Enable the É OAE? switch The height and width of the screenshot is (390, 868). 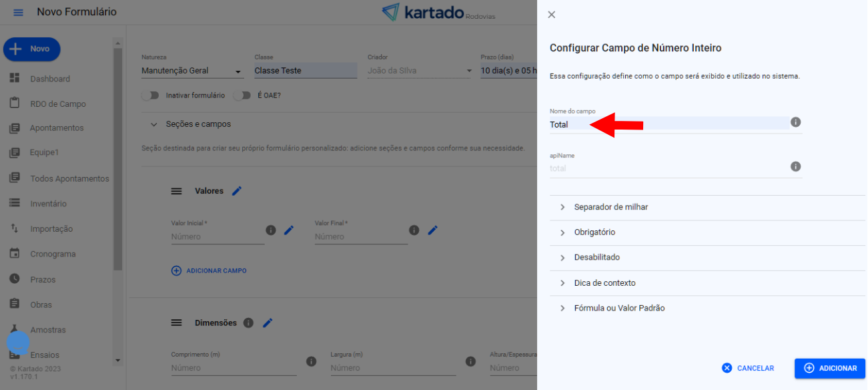coord(241,95)
